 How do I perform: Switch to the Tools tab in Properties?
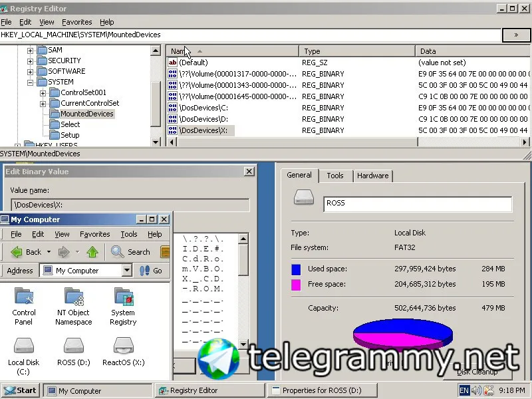click(x=335, y=176)
